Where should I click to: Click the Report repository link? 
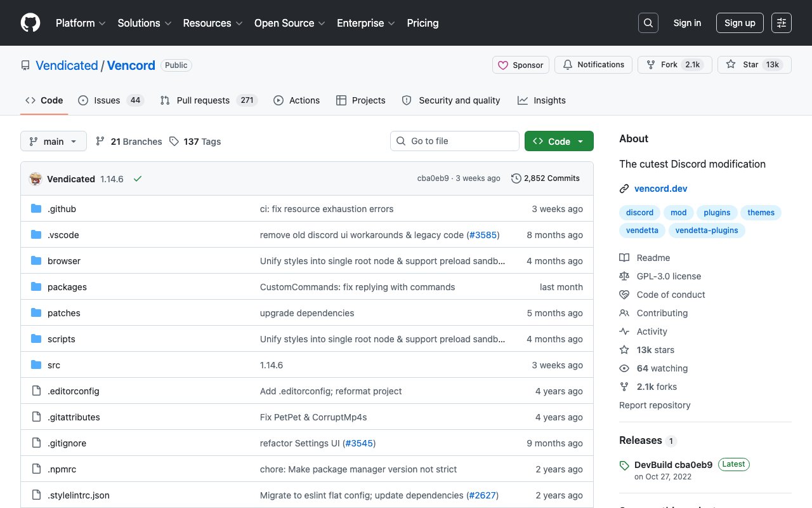click(x=655, y=405)
